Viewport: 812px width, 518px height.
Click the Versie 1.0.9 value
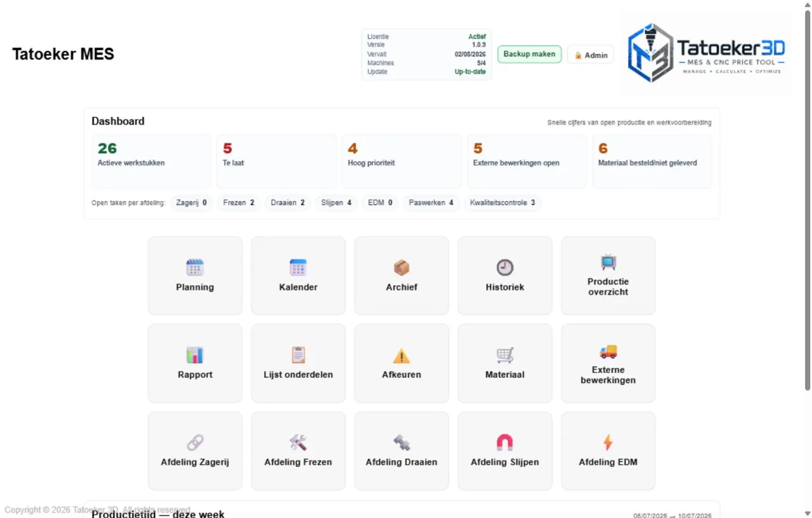pyautogui.click(x=479, y=45)
